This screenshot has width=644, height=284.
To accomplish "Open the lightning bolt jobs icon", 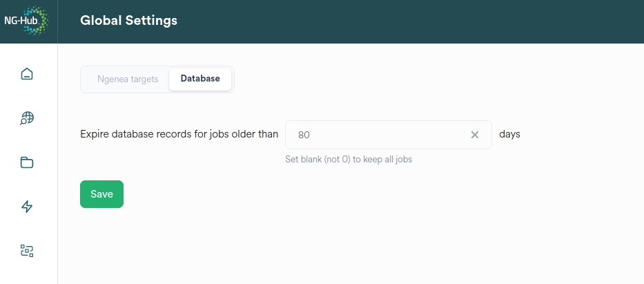I will (27, 207).
